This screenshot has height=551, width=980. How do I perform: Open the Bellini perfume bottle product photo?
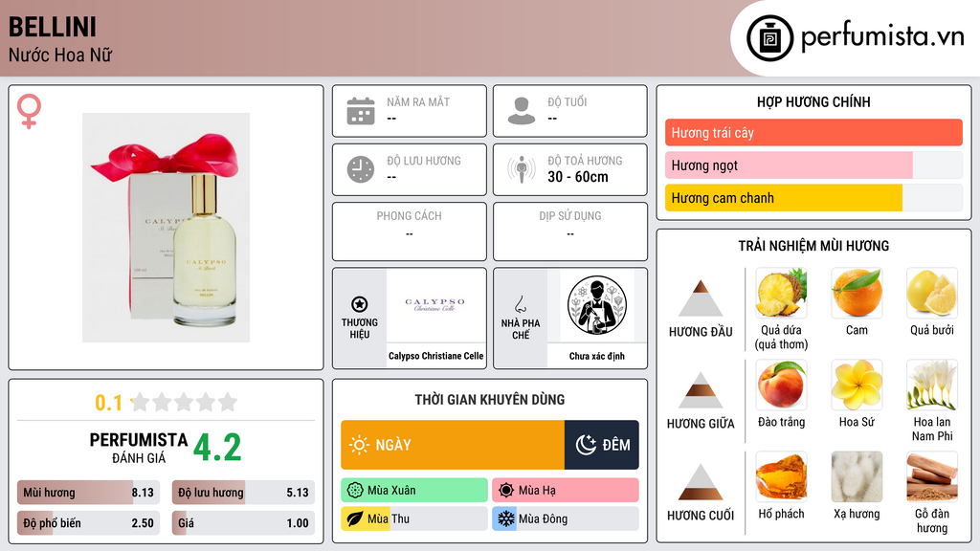pos(167,228)
